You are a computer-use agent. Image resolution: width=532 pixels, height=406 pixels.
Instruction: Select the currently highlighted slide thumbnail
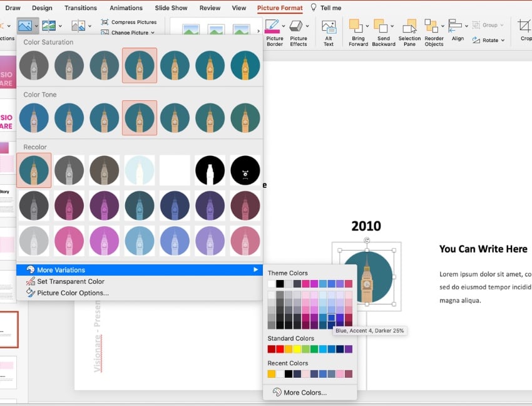9,330
